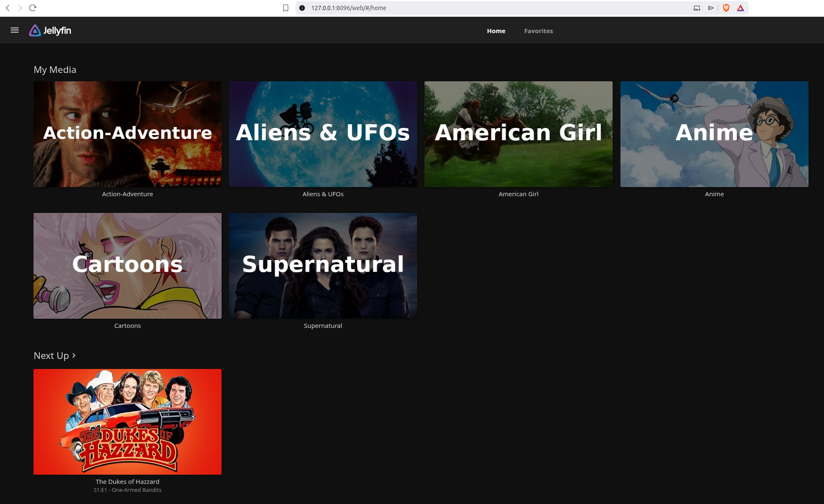The height and width of the screenshot is (504, 824).
Task: Click the Aliens & UFOs caption link
Action: tap(323, 194)
